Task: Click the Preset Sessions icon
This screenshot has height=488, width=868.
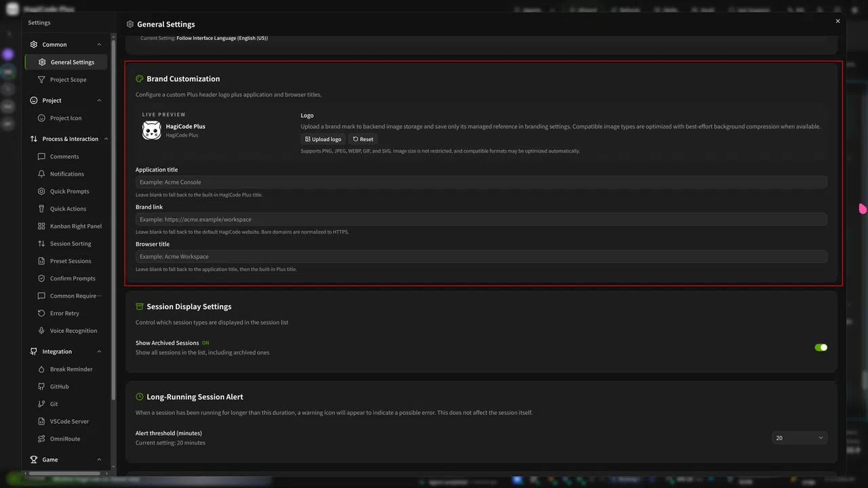Action: [x=41, y=261]
